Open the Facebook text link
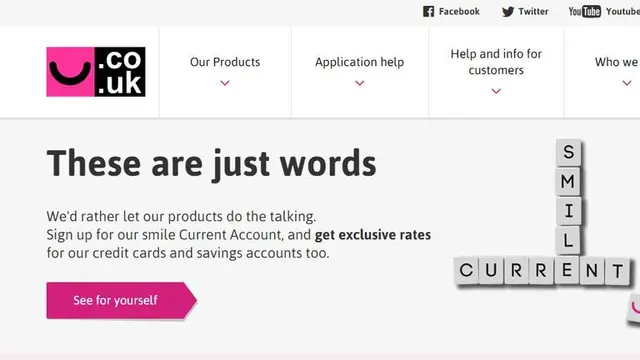The width and height of the screenshot is (640, 360). pyautogui.click(x=459, y=11)
